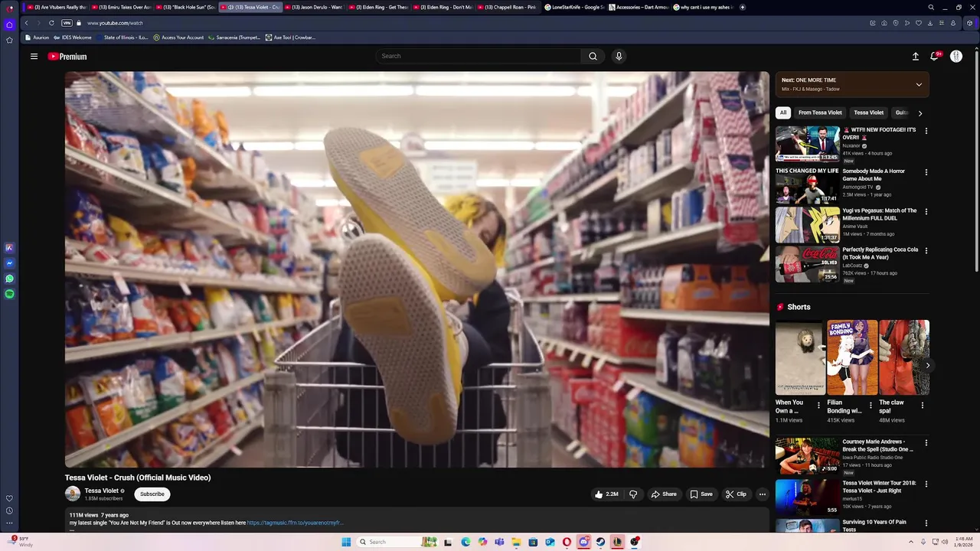The image size is (980, 551).
Task: Open options for Courtney Marie Andrews video
Action: pos(926,442)
